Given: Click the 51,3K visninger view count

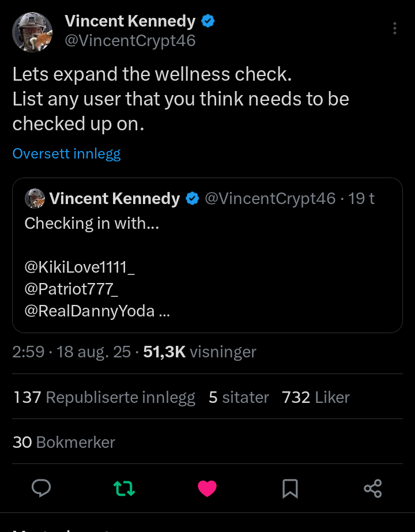Looking at the screenshot, I should [x=199, y=352].
